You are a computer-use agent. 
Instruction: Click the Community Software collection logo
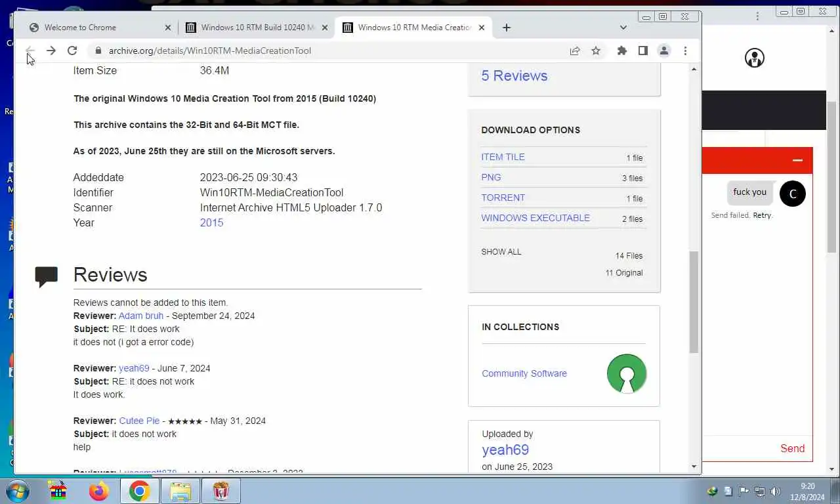(x=627, y=373)
